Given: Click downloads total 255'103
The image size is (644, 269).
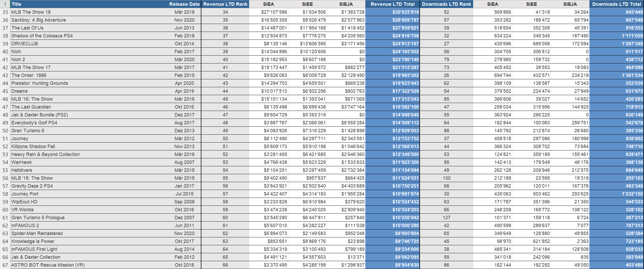Looking at the screenshot, I should [617, 178].
